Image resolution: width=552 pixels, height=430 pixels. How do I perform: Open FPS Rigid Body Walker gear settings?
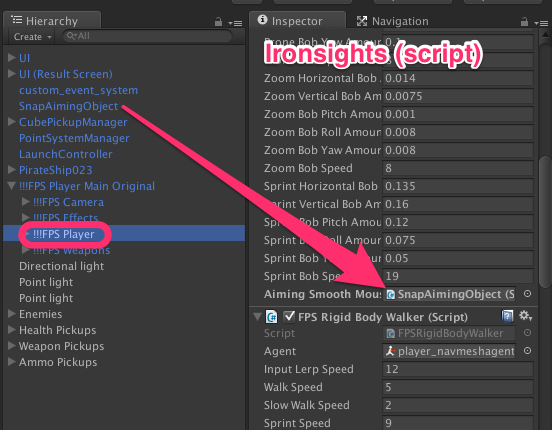click(x=525, y=316)
